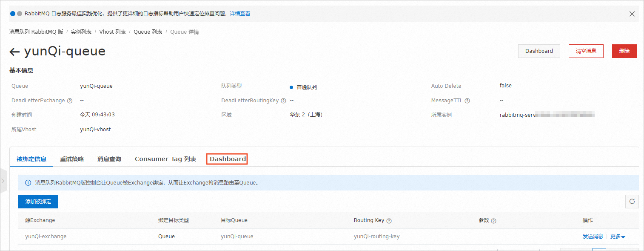Image resolution: width=644 pixels, height=251 pixels.
Task: Close the RabbitMQ log service notice banner
Action: click(632, 14)
